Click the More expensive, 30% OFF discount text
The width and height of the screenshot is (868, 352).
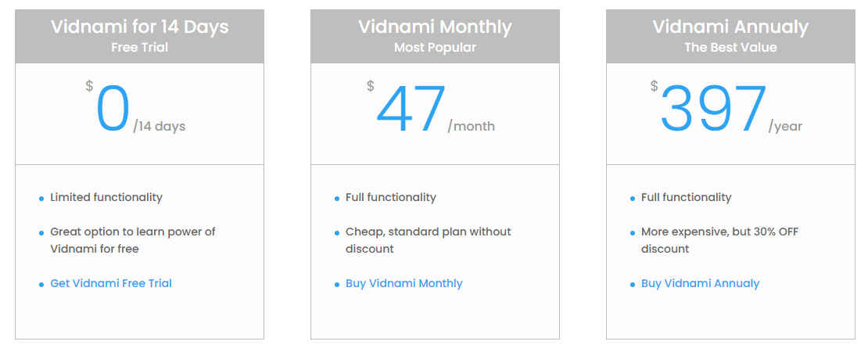(x=719, y=240)
